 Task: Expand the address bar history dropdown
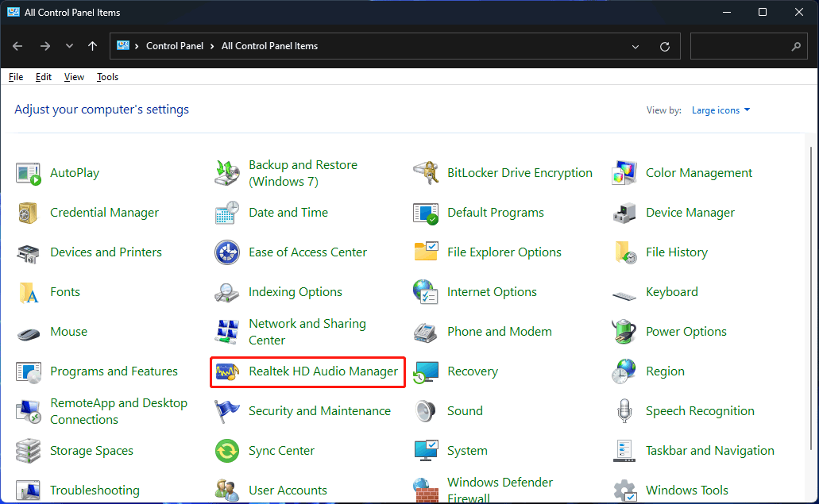[635, 47]
